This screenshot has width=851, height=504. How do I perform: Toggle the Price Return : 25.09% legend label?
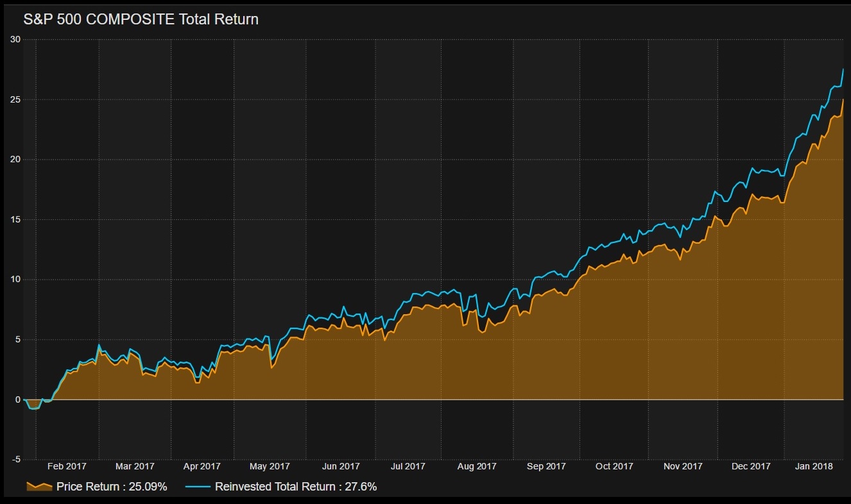(112, 487)
